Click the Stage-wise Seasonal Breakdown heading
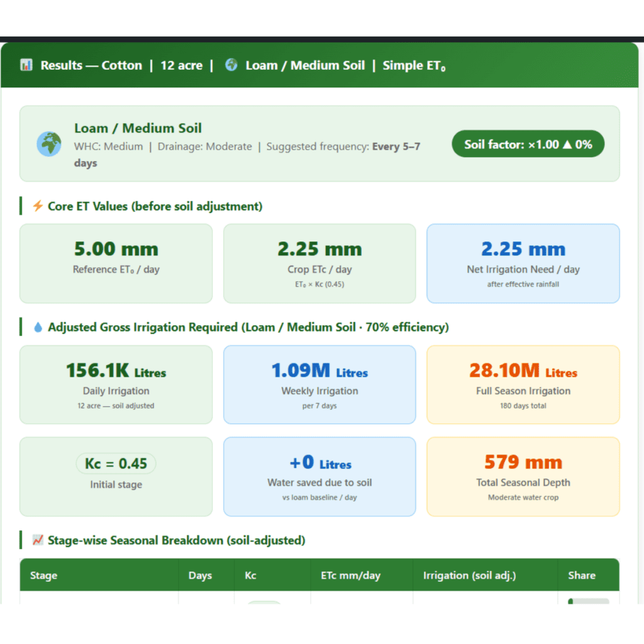This screenshot has height=644, width=644. [177, 540]
